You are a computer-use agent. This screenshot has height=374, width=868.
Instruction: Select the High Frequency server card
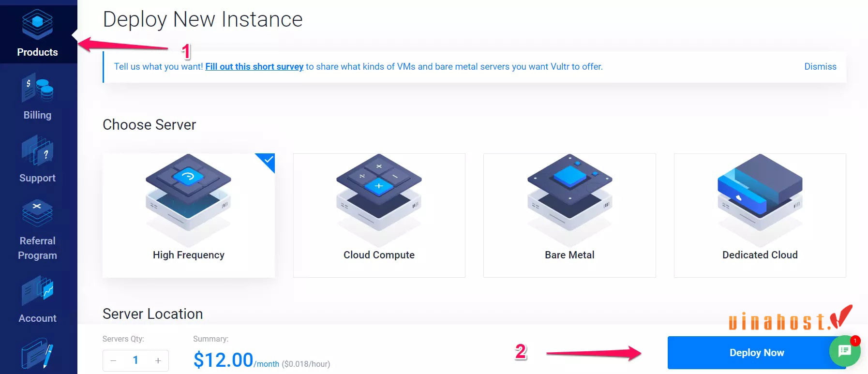pyautogui.click(x=189, y=215)
